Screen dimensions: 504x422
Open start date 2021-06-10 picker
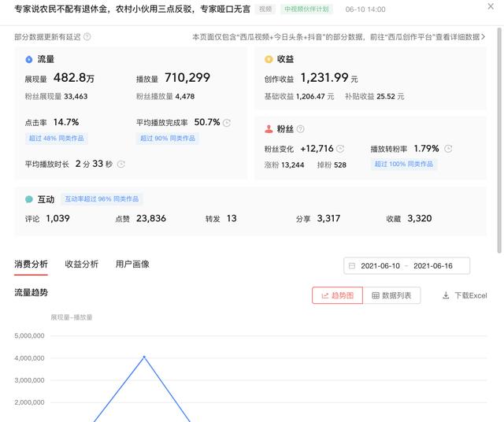(380, 266)
